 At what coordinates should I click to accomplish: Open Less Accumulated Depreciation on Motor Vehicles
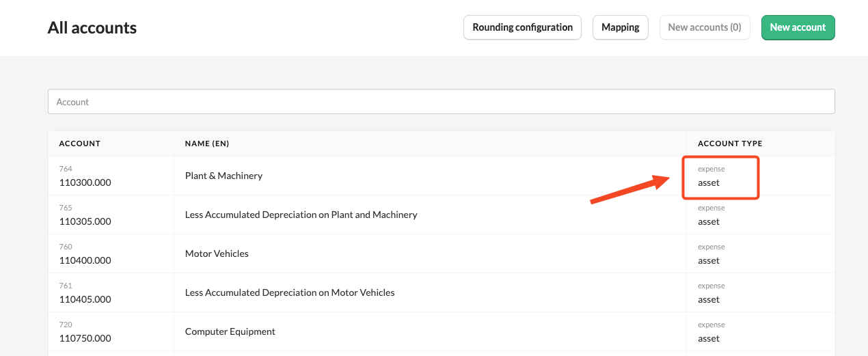[290, 292]
